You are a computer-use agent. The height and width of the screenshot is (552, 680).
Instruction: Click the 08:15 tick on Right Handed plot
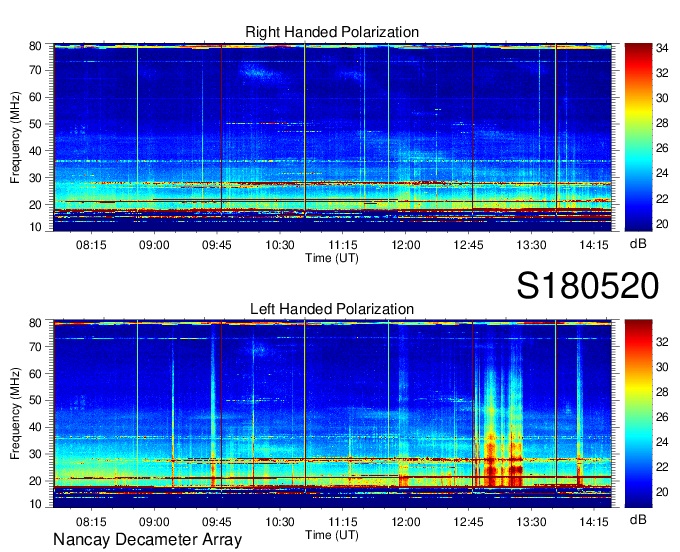tap(91, 245)
